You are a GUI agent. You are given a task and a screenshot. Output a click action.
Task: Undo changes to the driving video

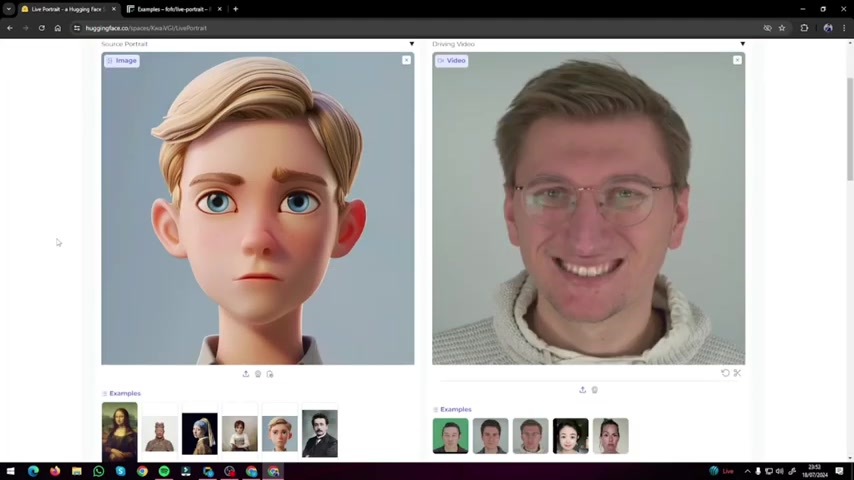(725, 373)
